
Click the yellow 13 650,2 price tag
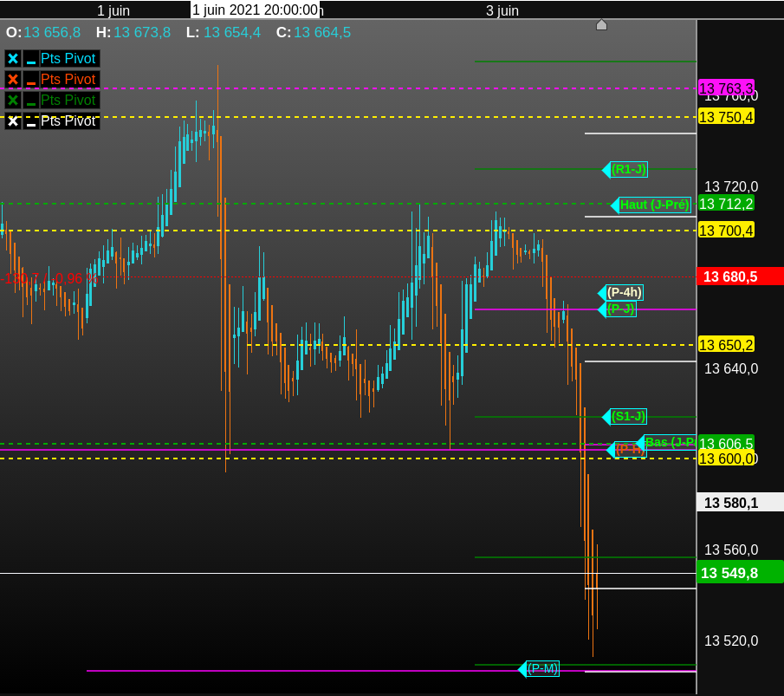[x=726, y=345]
